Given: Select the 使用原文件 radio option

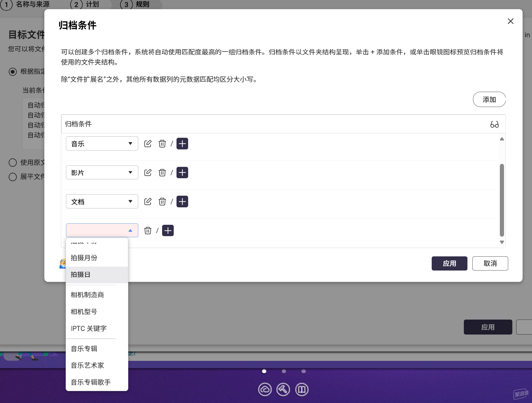Looking at the screenshot, I should tap(13, 162).
